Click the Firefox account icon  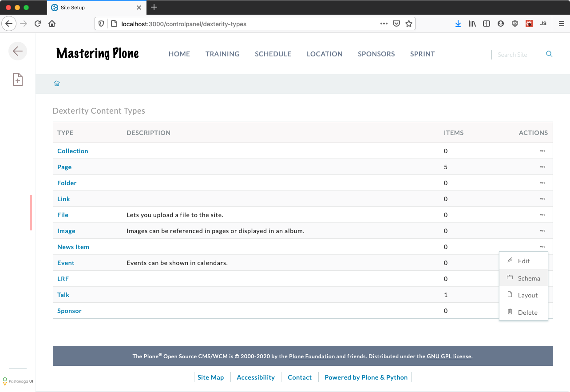click(501, 24)
